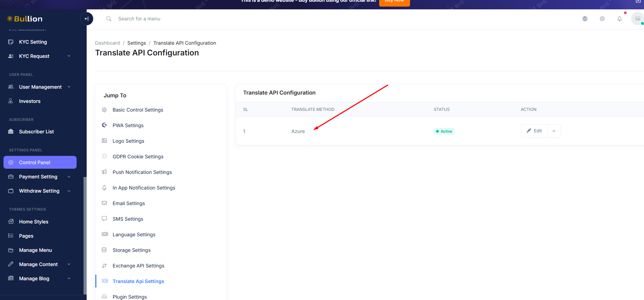Image resolution: width=644 pixels, height=300 pixels.
Task: Click the Push Notification megaphone icon
Action: click(x=104, y=172)
